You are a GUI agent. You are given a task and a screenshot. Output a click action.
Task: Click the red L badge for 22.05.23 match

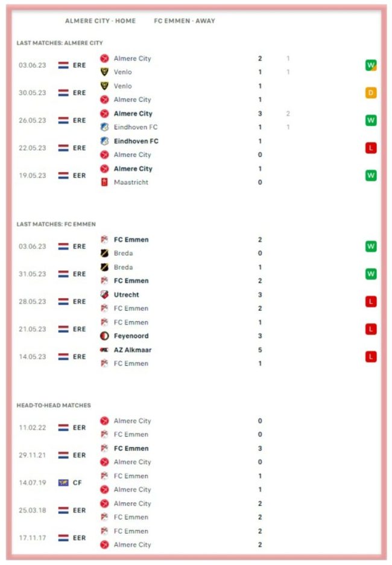point(371,148)
